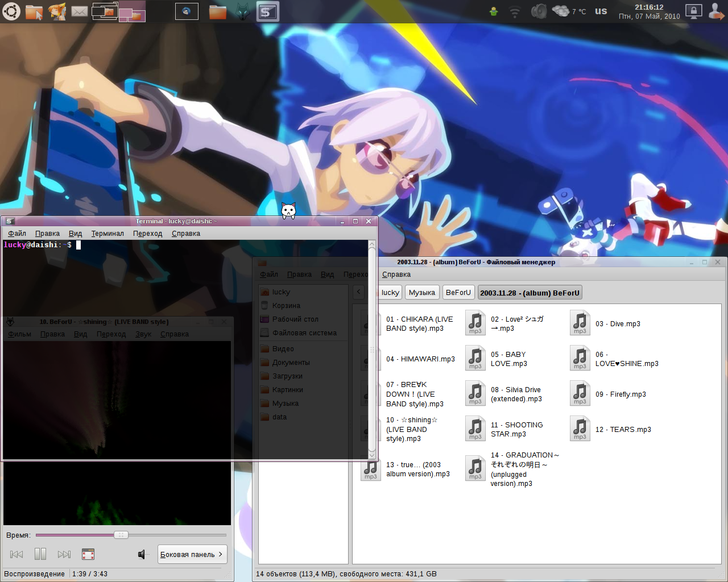Switch to the second workspace in pager
This screenshot has height=582, width=728.
point(132,11)
